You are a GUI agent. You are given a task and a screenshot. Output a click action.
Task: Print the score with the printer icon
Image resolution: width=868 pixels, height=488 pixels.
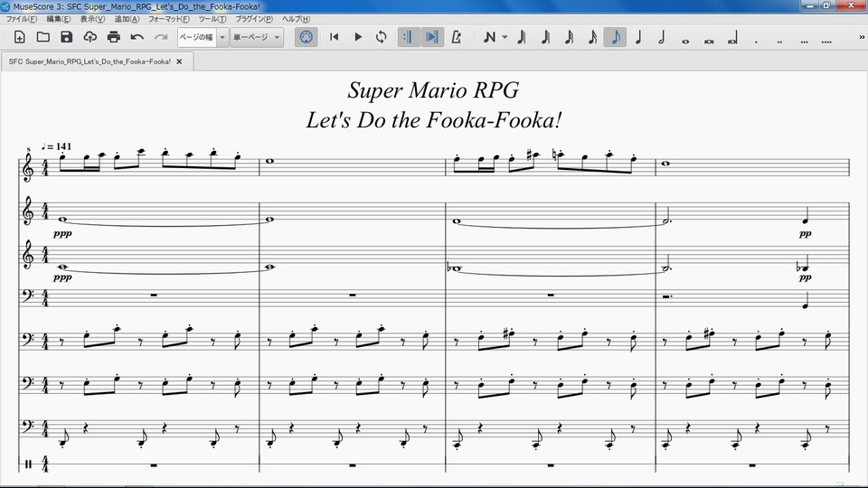coord(114,37)
